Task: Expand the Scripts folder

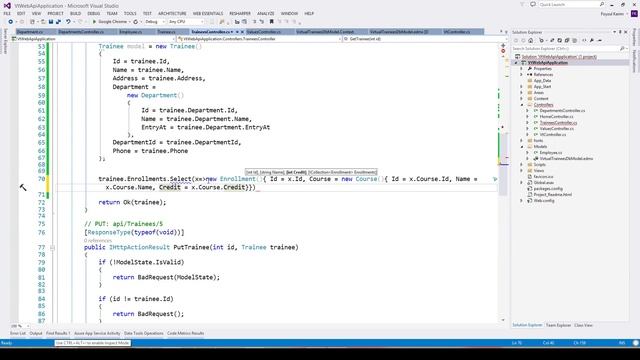Action: [x=521, y=164]
